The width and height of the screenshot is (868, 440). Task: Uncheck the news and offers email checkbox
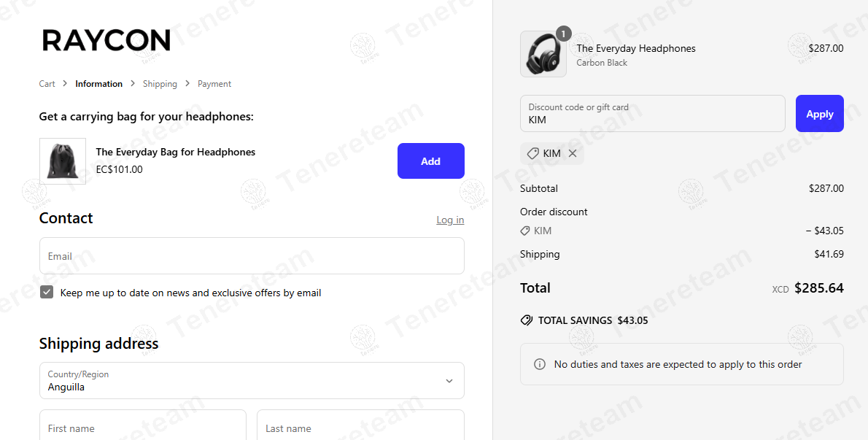coord(47,293)
